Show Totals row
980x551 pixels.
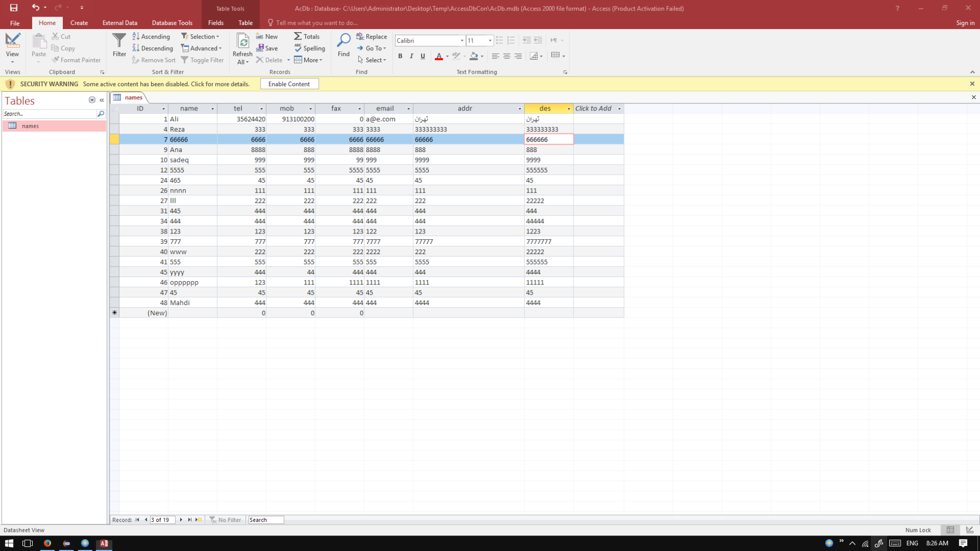[x=307, y=36]
